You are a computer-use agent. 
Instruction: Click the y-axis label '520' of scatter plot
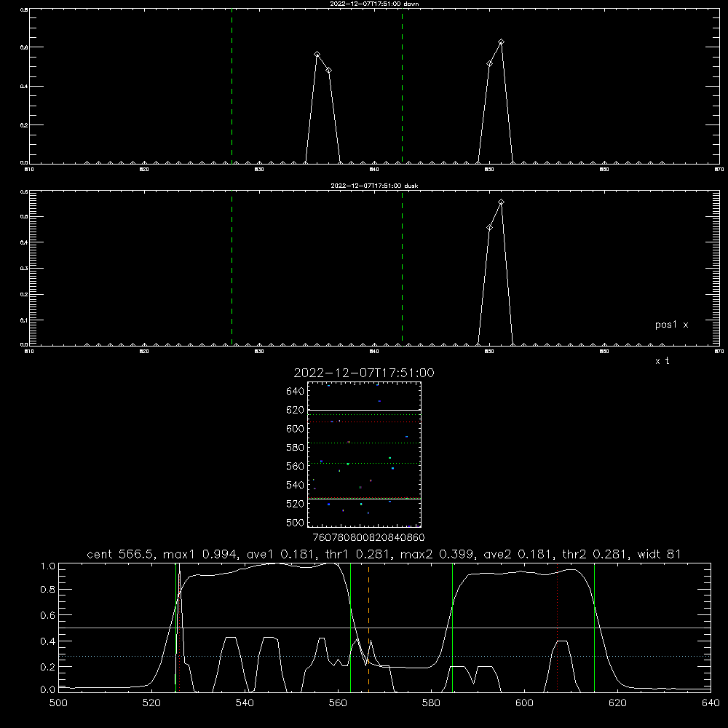(x=296, y=504)
